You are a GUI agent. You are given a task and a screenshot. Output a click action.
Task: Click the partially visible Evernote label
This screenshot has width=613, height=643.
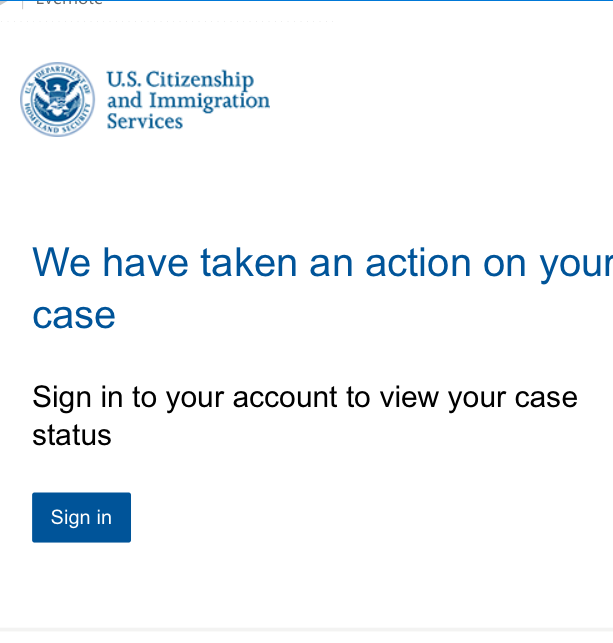[x=69, y=2]
